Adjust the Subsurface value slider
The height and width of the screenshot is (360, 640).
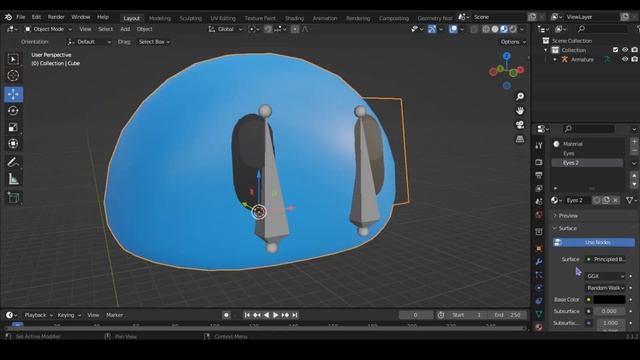click(x=609, y=311)
